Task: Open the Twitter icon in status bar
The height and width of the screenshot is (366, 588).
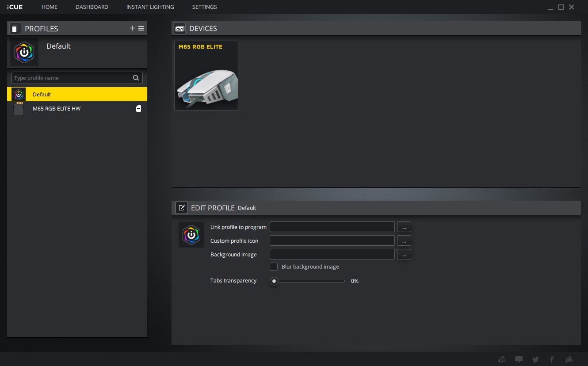Action: point(535,359)
